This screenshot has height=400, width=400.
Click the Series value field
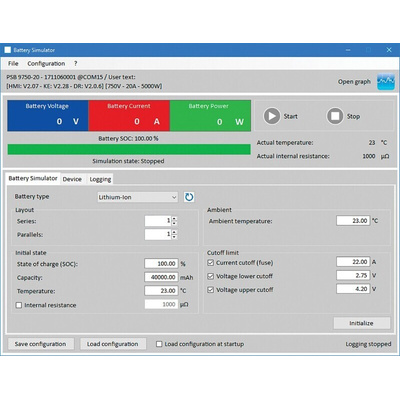[158, 221]
